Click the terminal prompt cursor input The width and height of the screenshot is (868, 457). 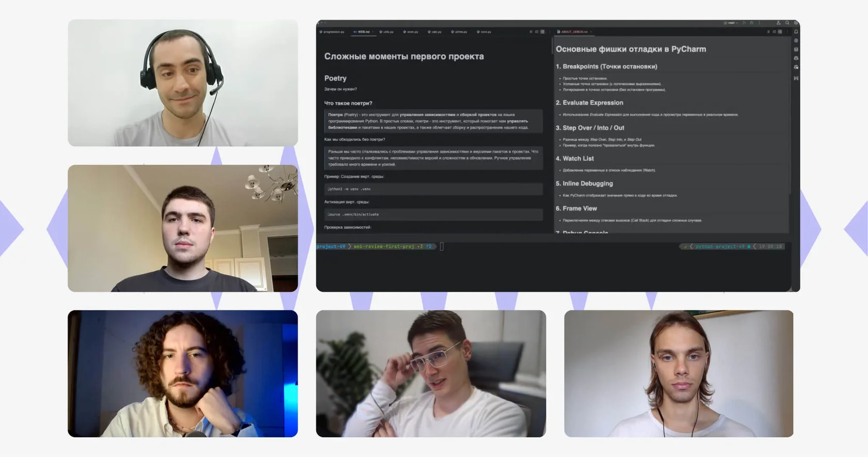tap(442, 246)
